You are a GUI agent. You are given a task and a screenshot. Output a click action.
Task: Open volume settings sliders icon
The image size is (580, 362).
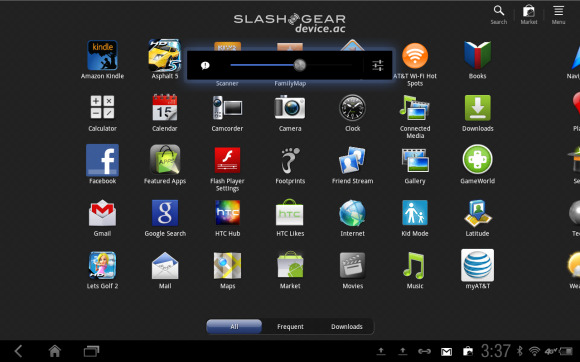[378, 65]
